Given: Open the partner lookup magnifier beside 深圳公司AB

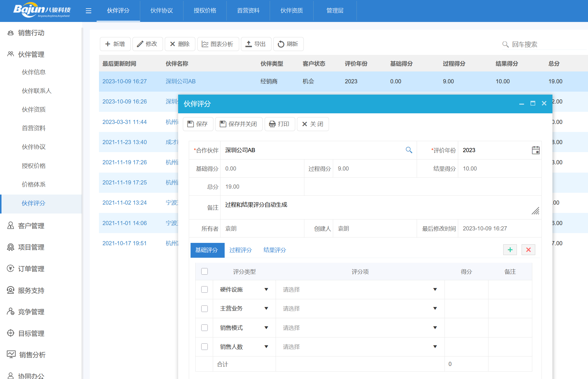Looking at the screenshot, I should (x=409, y=150).
